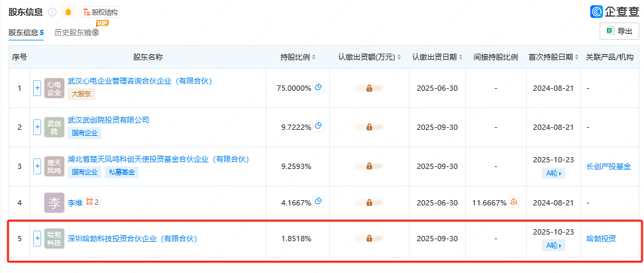Open shareholder 李维 link
The width and height of the screenshot is (644, 273).
(75, 202)
